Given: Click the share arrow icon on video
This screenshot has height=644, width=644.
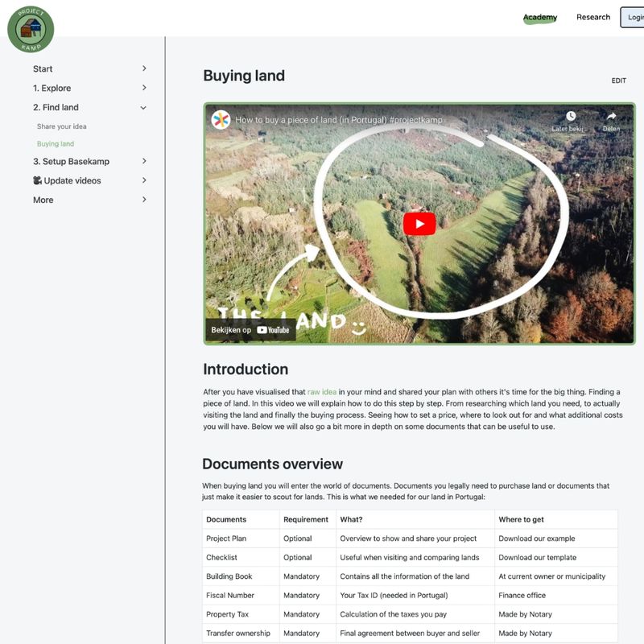Looking at the screenshot, I should coord(611,117).
